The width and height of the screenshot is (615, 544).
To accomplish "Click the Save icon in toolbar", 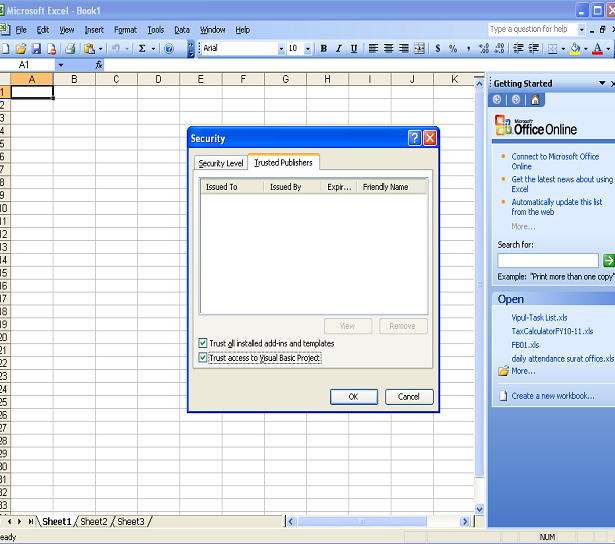I will 37,48.
